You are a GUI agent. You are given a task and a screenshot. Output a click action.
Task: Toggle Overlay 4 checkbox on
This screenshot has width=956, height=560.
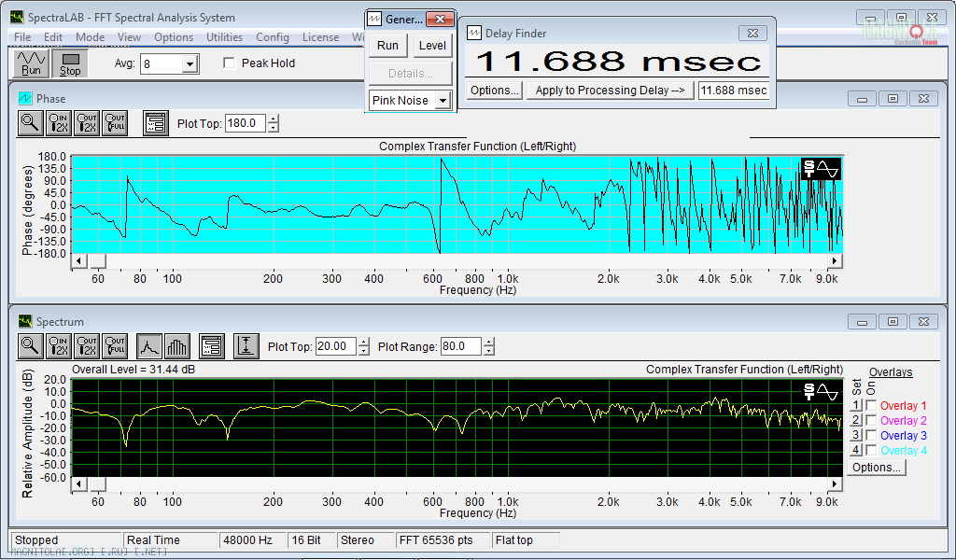[871, 450]
